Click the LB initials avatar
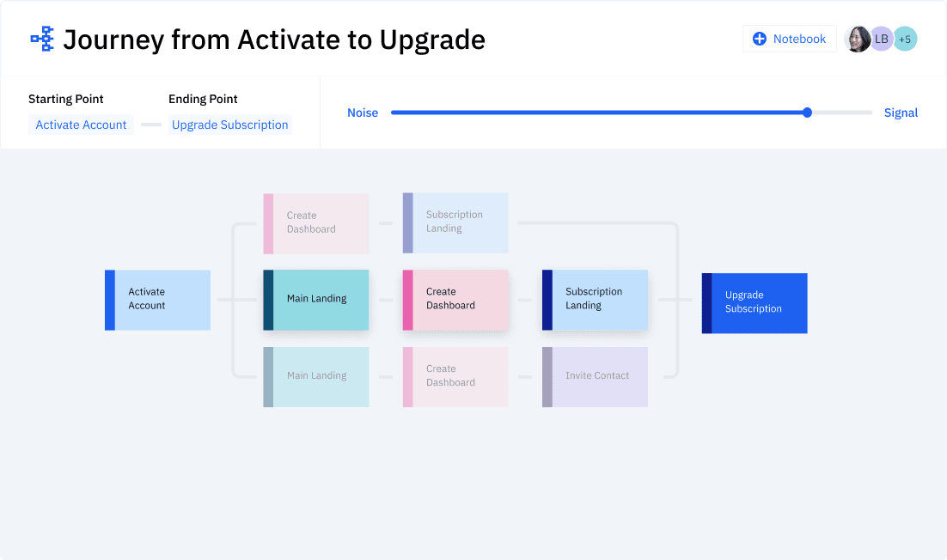 pos(882,39)
